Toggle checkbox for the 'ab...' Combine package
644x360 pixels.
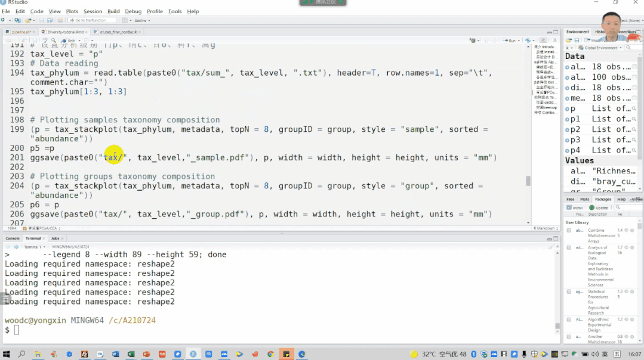(x=569, y=230)
